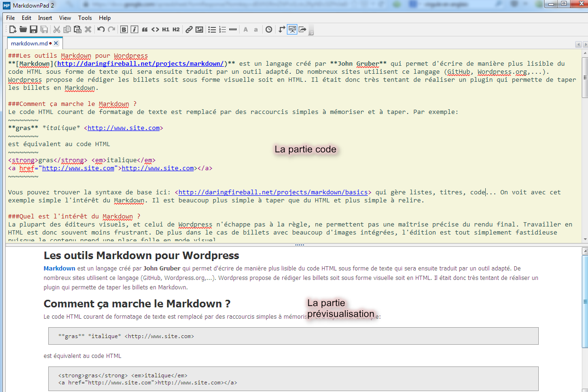Image resolution: width=588 pixels, height=392 pixels.
Task: Open the Edit menu
Action: [27, 18]
